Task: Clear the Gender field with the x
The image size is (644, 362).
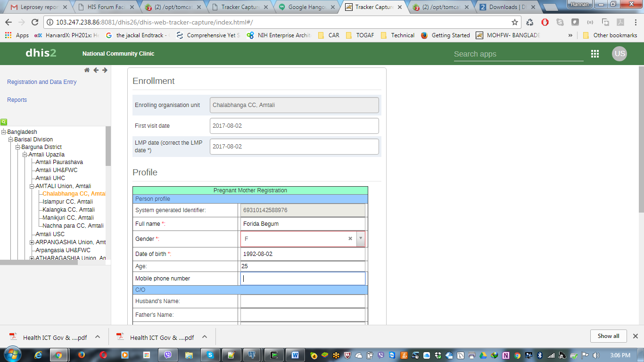Action: 350,239
